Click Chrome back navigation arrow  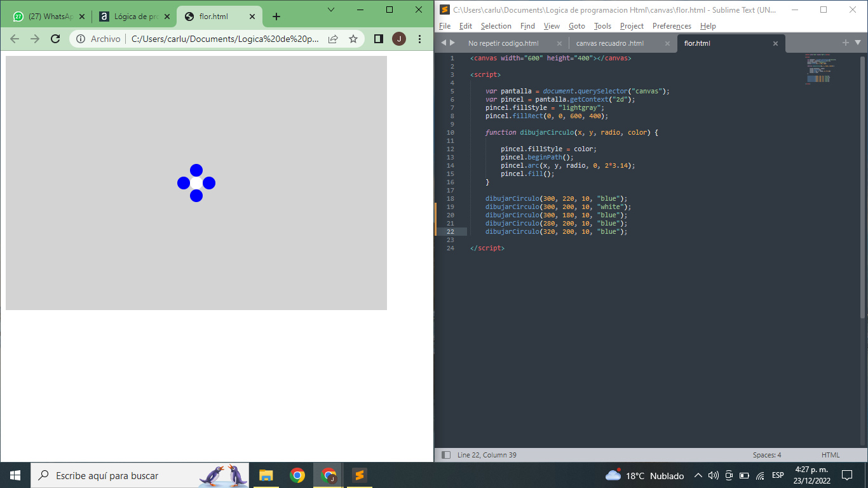(15, 39)
